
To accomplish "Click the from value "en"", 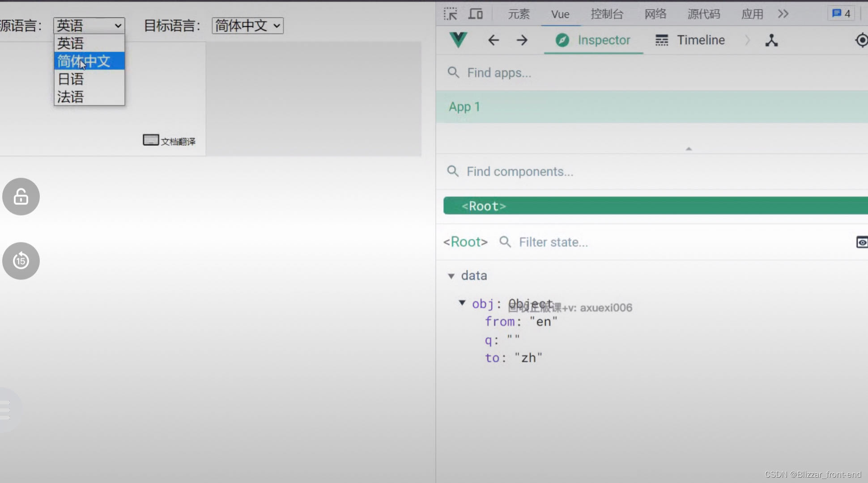I will 544,322.
